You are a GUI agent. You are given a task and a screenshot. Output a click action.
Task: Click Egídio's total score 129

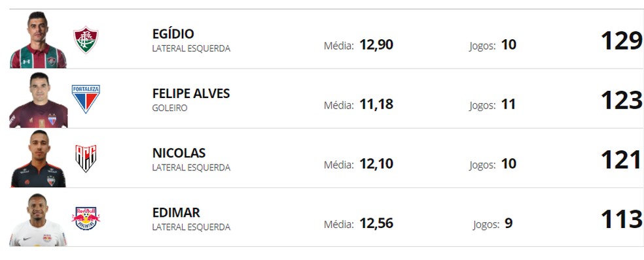click(x=621, y=41)
